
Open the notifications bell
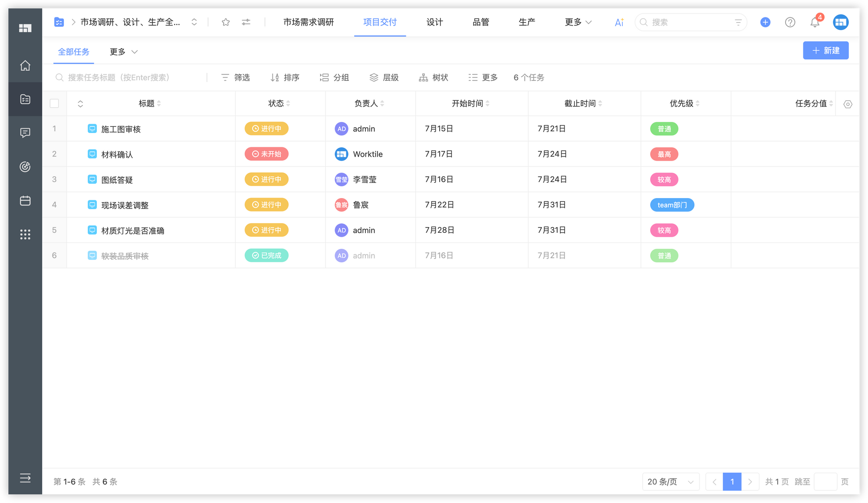pyautogui.click(x=815, y=22)
